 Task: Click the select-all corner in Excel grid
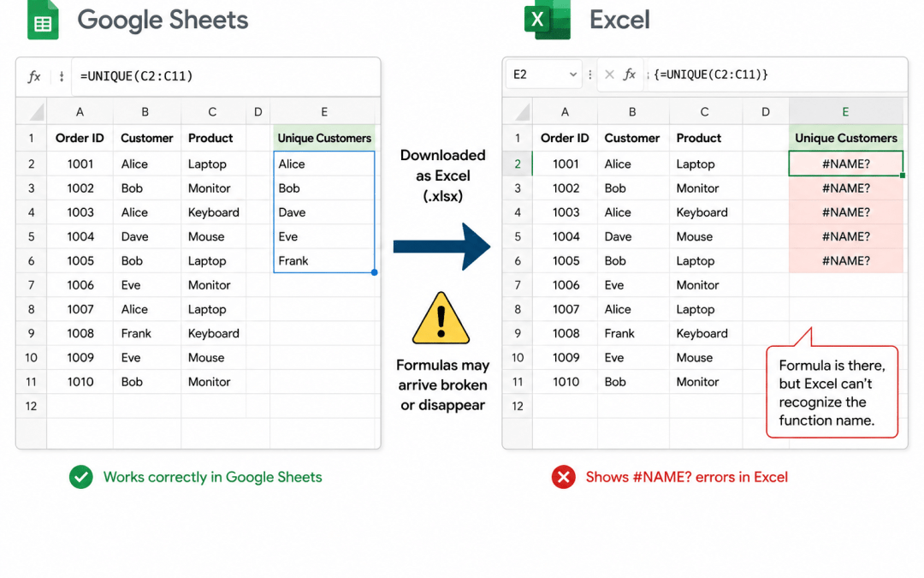coord(518,111)
